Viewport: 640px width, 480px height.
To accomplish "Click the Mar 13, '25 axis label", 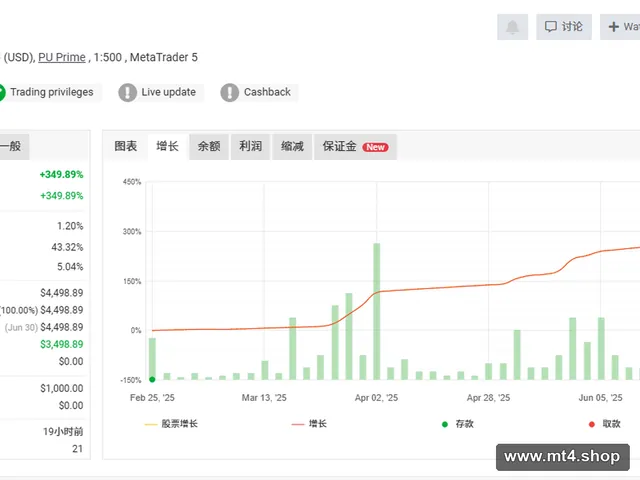I will click(x=264, y=398).
